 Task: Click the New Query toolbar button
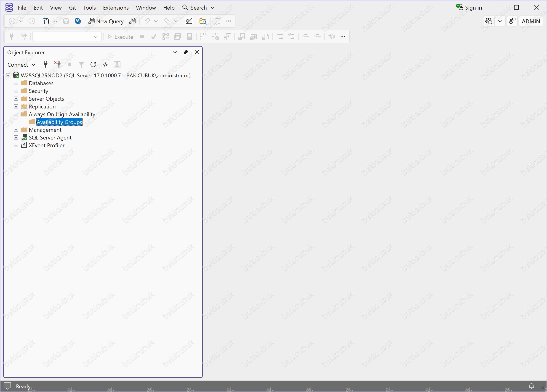tap(106, 21)
